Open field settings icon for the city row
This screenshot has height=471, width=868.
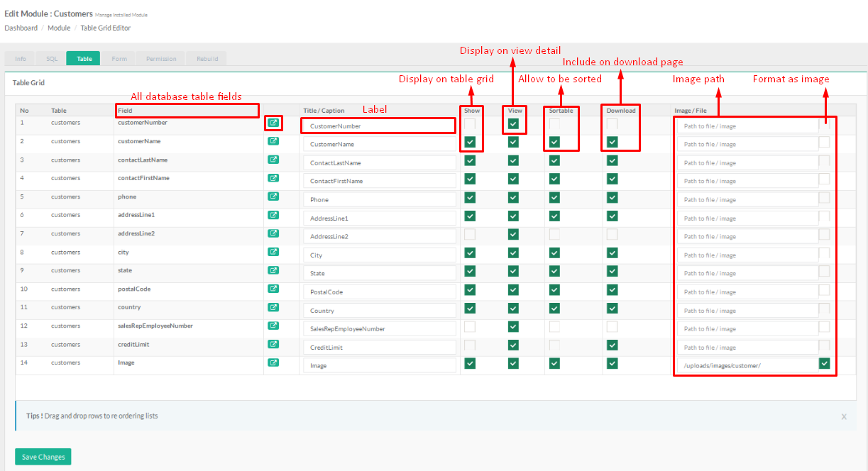[273, 252]
